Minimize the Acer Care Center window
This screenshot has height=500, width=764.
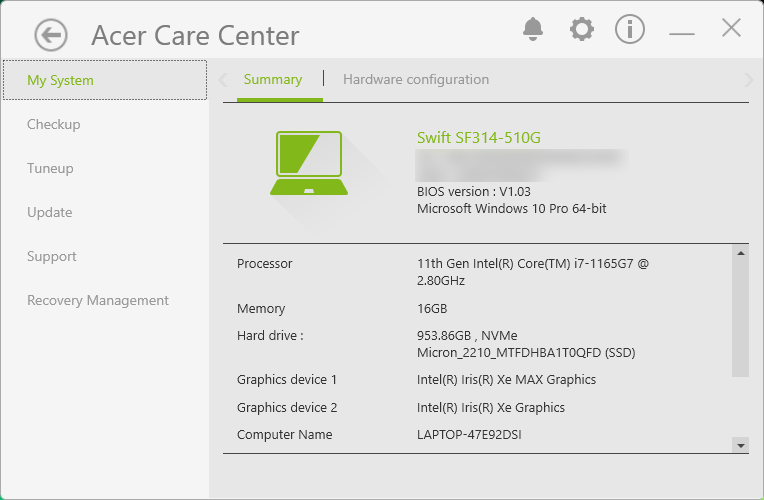pyautogui.click(x=682, y=33)
